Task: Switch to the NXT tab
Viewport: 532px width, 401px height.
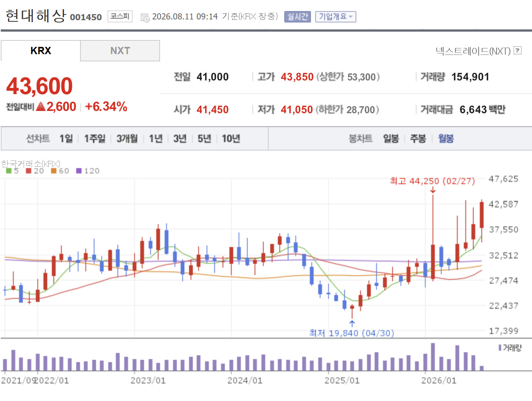Action: click(120, 51)
